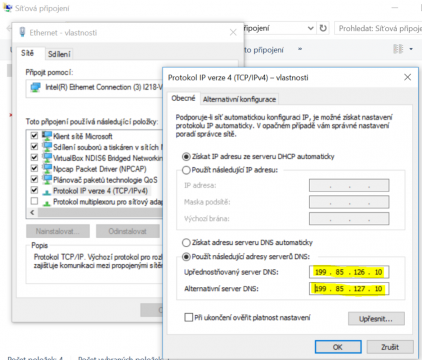Viewport: 422px width, 360px height.
Task: Uncheck Npcap Packet Driver (NPCAP)
Action: [34, 168]
